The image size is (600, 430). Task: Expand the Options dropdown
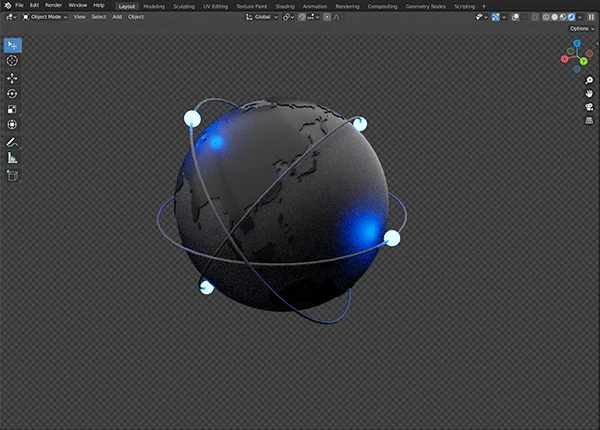tap(582, 29)
